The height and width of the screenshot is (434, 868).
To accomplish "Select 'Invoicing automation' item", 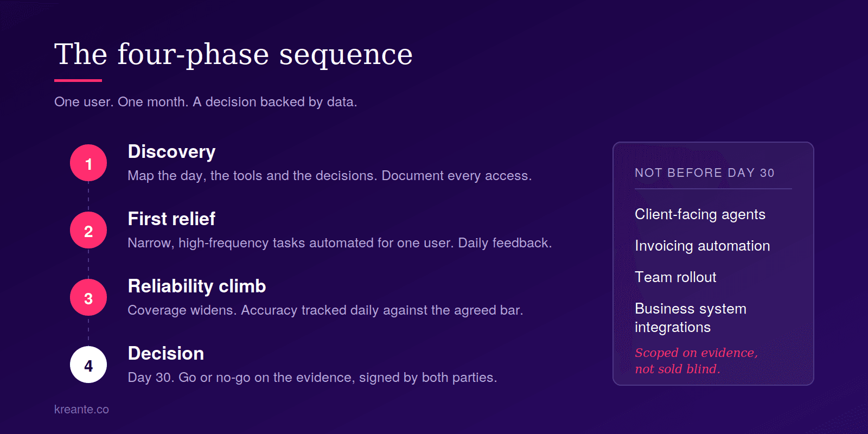I will [702, 246].
